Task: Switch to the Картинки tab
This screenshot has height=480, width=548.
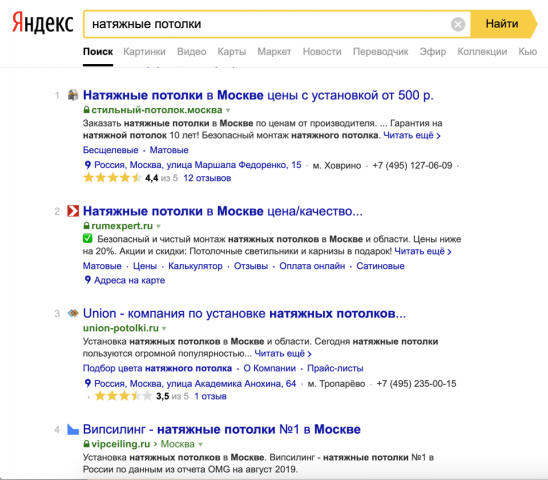Action: [144, 52]
